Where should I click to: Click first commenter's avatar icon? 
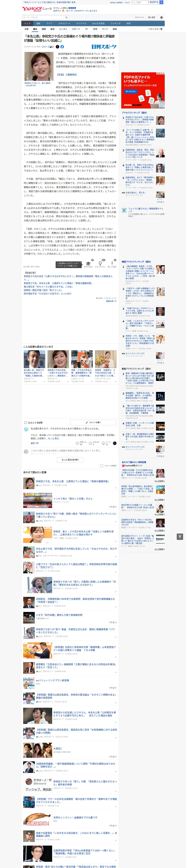(x=26, y=429)
